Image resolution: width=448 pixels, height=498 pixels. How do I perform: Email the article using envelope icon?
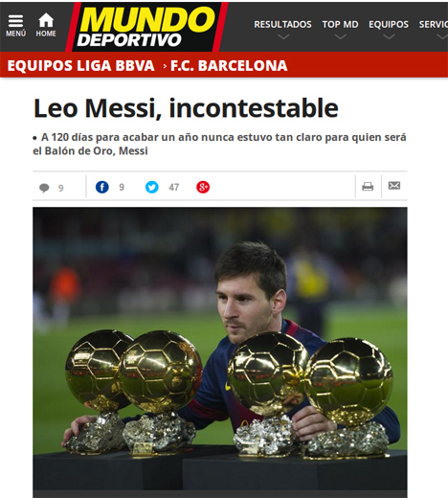pyautogui.click(x=394, y=186)
